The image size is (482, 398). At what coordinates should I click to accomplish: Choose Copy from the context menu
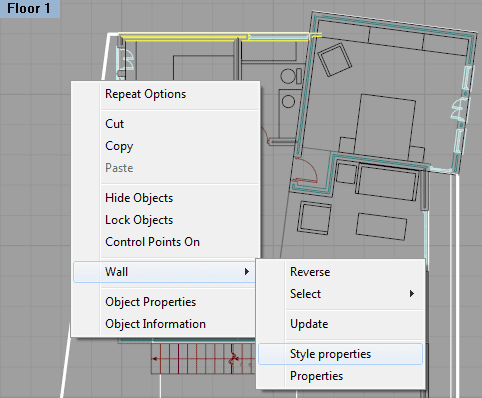tap(165, 146)
